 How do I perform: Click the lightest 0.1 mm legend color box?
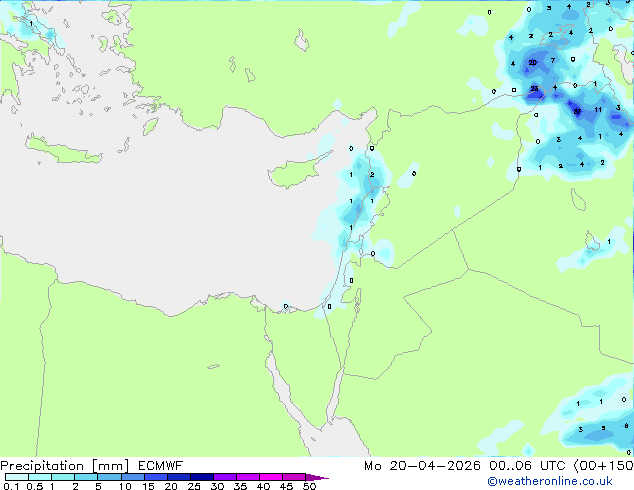[17, 477]
